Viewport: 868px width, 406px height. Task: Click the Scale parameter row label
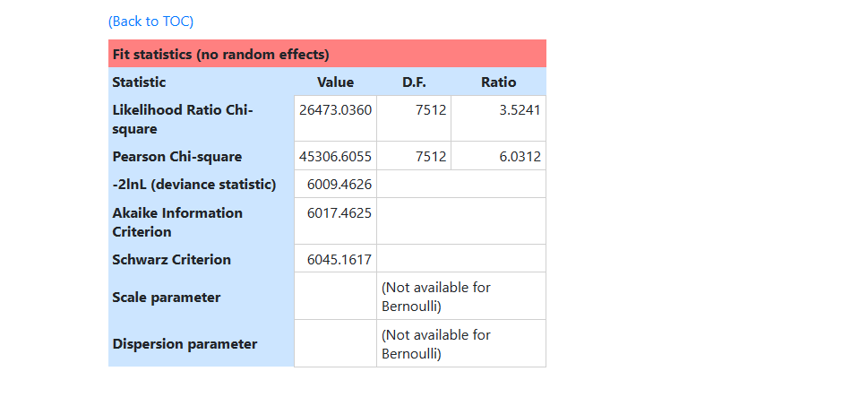166,297
